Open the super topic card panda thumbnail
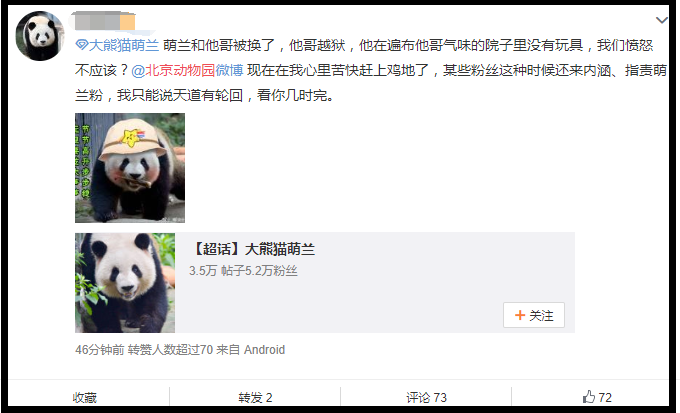The width and height of the screenshot is (680, 413). coord(125,283)
